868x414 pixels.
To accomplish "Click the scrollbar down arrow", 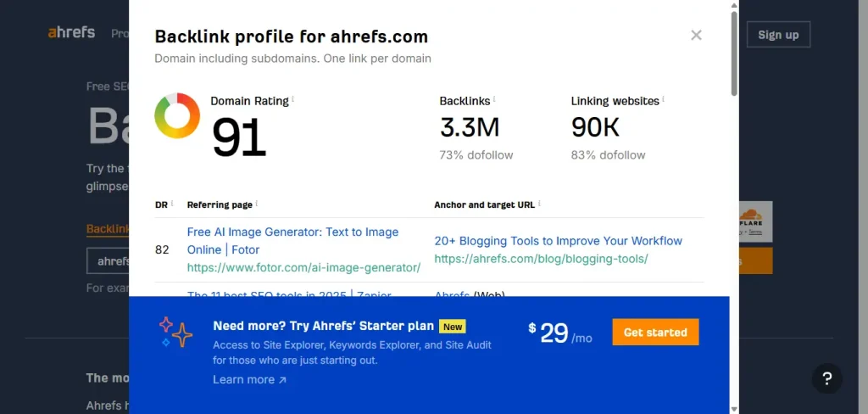I will 734,407.
